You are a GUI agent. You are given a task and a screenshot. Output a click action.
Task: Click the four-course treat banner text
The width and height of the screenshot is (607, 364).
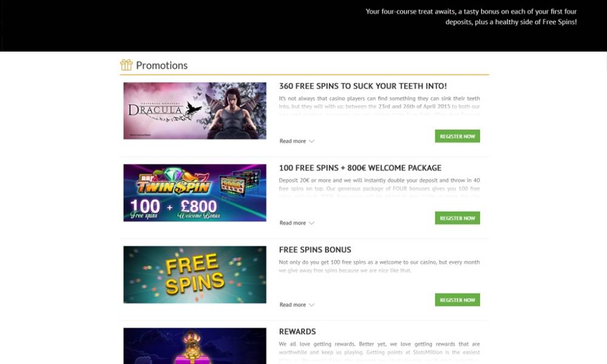(x=471, y=16)
